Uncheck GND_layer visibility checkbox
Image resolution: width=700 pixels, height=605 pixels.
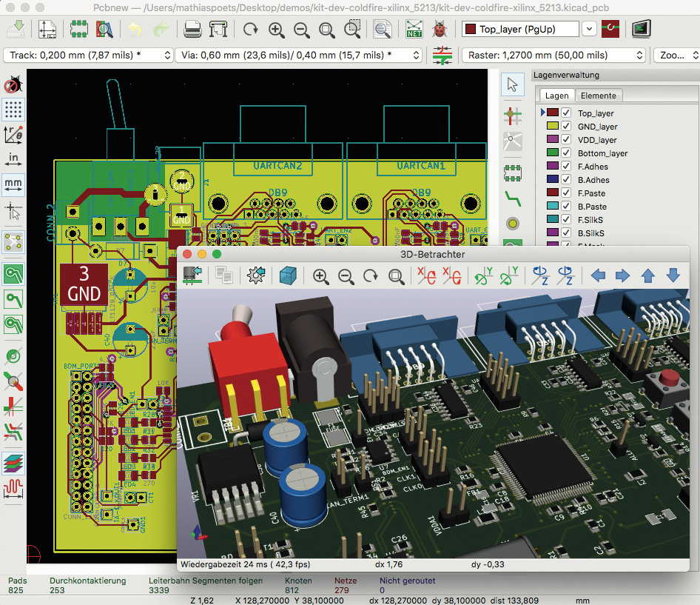pos(566,127)
